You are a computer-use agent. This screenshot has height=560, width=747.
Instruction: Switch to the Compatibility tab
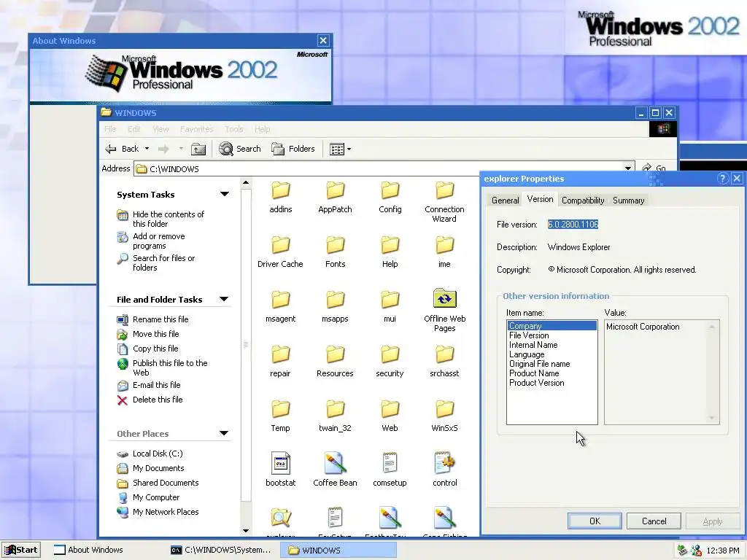583,201
